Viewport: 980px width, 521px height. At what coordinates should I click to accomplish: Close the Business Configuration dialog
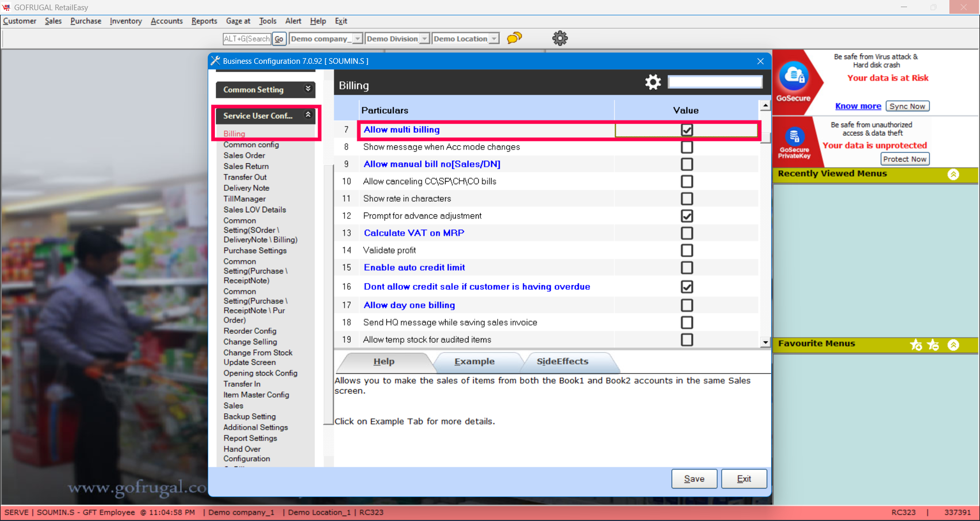point(761,61)
